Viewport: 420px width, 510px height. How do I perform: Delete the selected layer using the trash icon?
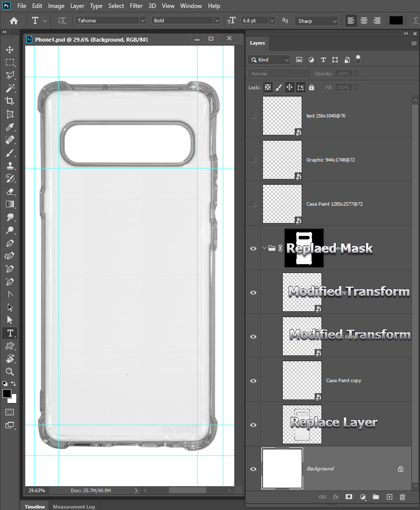(402, 497)
